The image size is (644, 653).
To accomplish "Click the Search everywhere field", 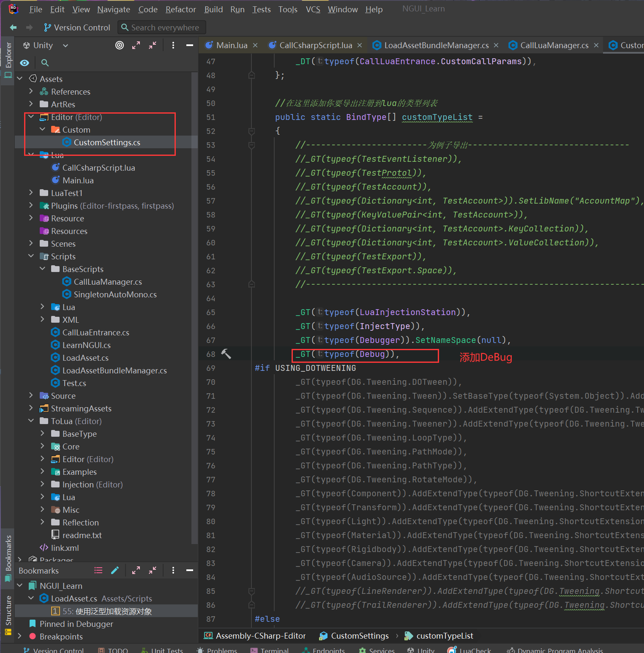I will point(161,27).
